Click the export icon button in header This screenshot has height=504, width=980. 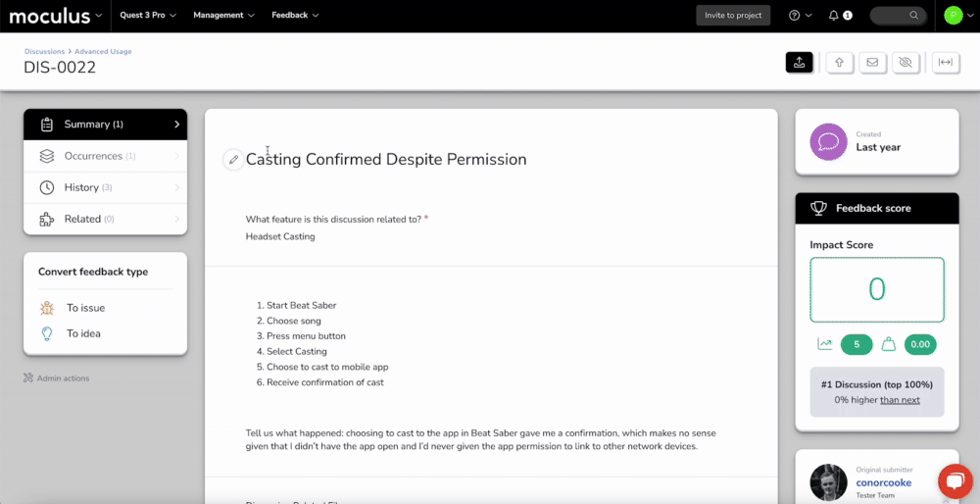pyautogui.click(x=799, y=63)
